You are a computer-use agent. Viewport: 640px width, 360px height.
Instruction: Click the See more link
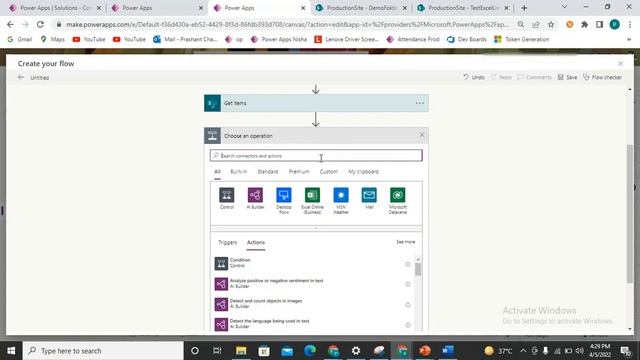tap(405, 242)
